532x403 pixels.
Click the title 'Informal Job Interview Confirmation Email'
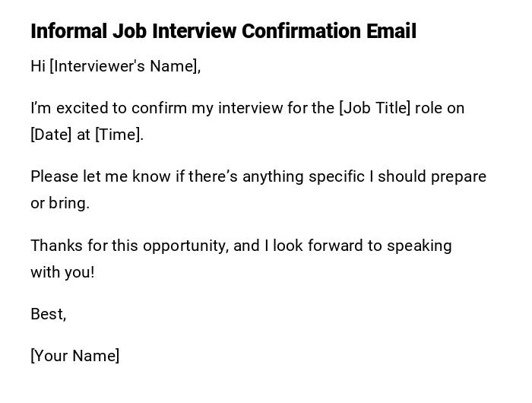(223, 31)
